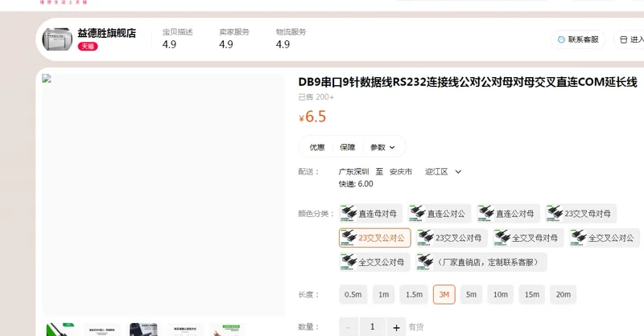Select 全交叉母对母 color option
This screenshot has height=336, width=644.
528,238
